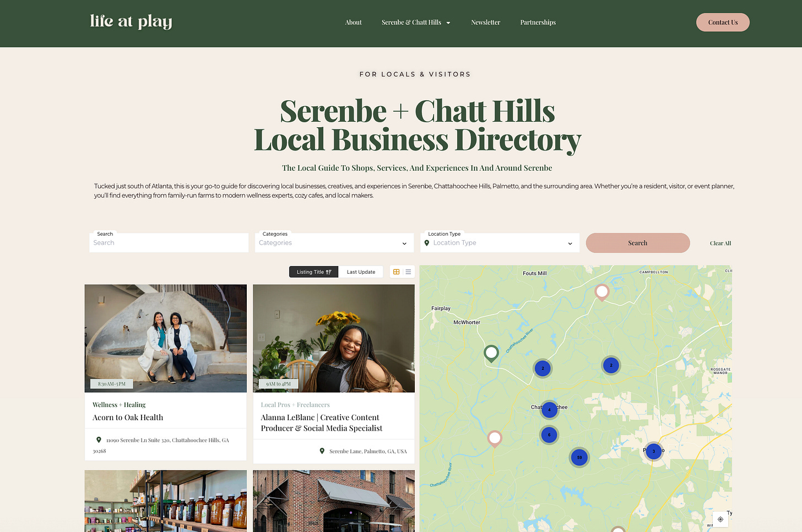Open the Categories dropdown

(x=334, y=243)
